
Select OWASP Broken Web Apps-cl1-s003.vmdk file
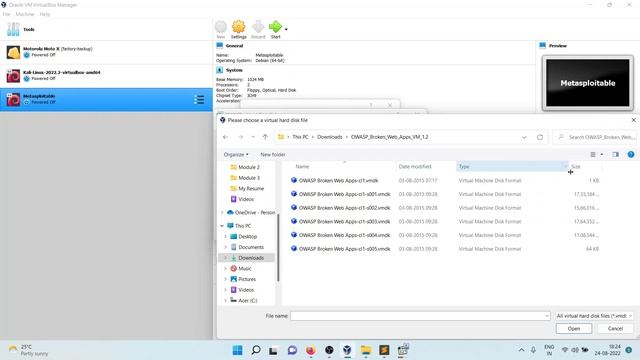(344, 222)
